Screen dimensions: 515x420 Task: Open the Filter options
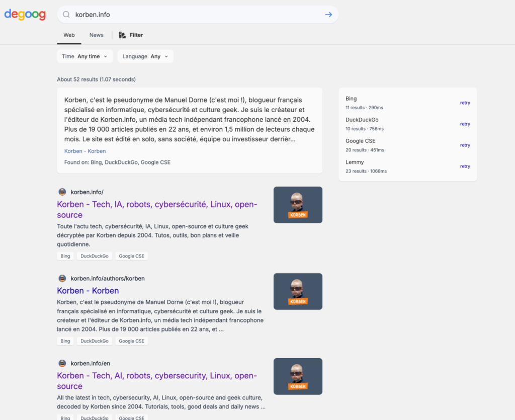131,35
